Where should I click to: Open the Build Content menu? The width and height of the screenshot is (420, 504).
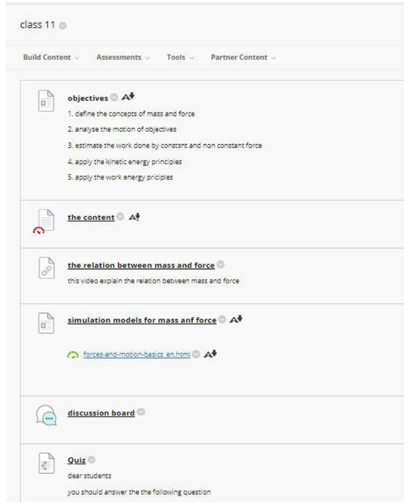51,57
